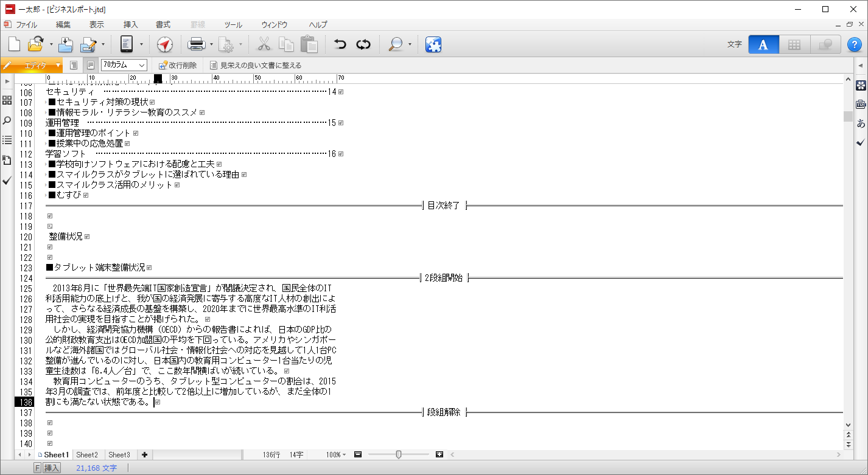The height and width of the screenshot is (475, 868).
Task: Click the magnifying glass search icon
Action: click(x=396, y=44)
